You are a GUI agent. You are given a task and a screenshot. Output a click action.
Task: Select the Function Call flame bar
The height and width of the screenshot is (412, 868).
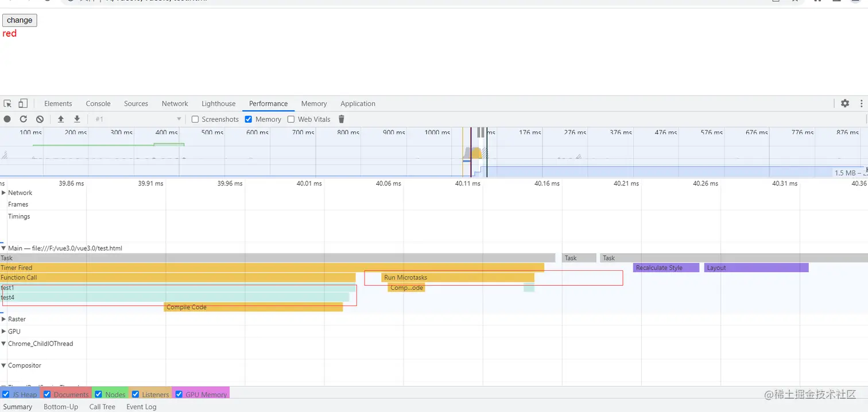click(x=178, y=278)
